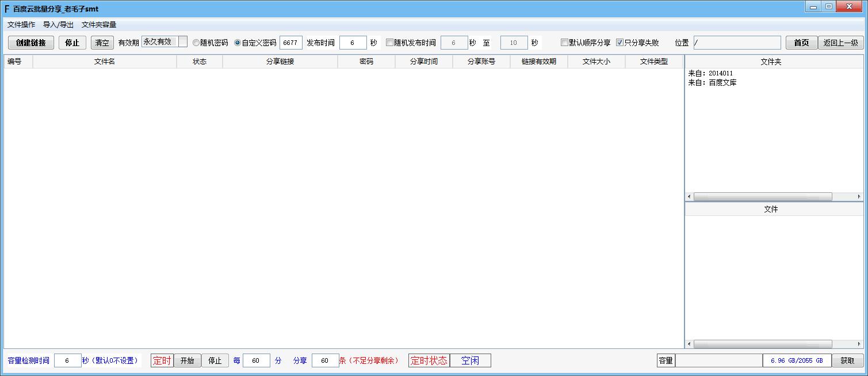This screenshot has width=868, height=376.
Task: Minimize the window
Action: point(813,7)
